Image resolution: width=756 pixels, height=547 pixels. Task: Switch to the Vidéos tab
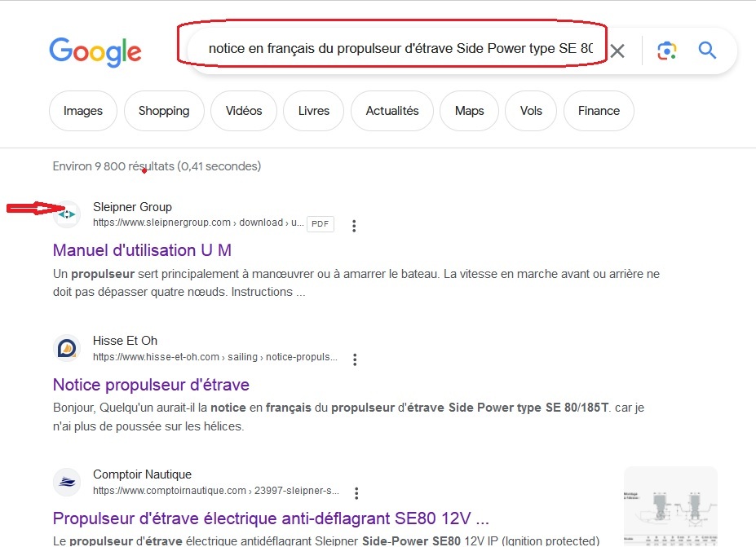click(244, 111)
